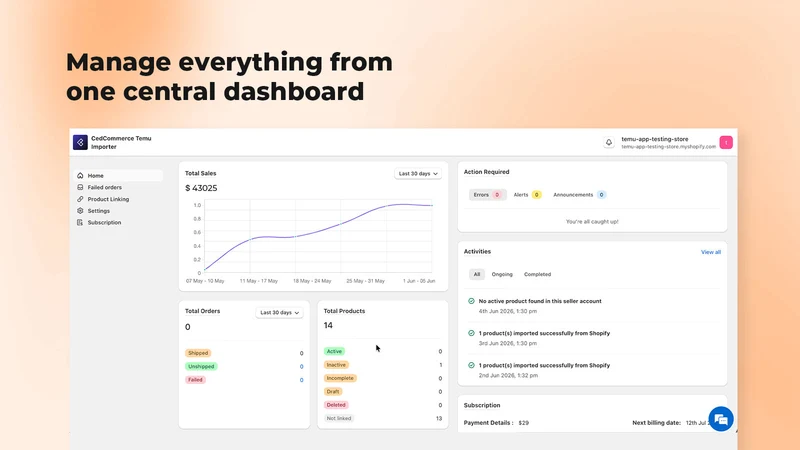Image resolution: width=800 pixels, height=450 pixels.
Task: Click the '2nd Jun 2026, 1:32 pm' timestamp
Action: [x=508, y=376]
